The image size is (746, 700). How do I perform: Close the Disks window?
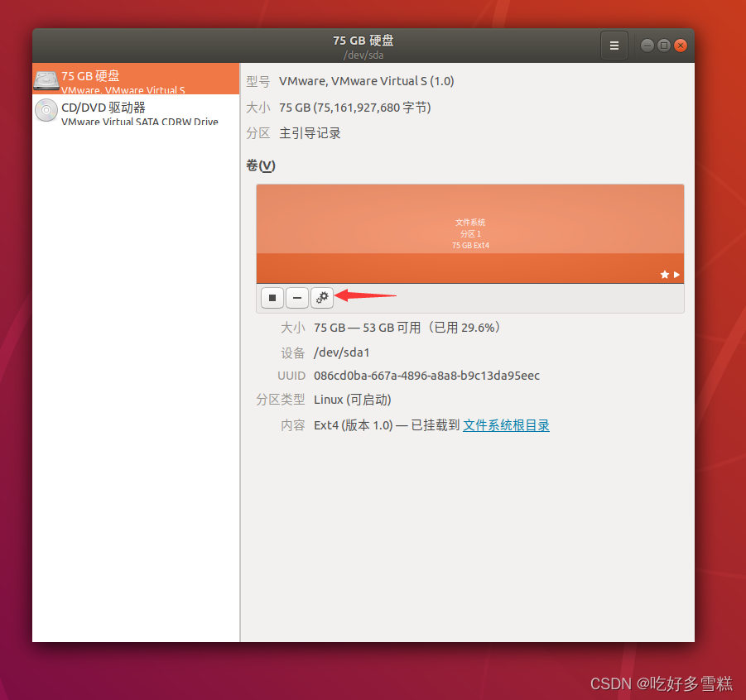[x=681, y=46]
